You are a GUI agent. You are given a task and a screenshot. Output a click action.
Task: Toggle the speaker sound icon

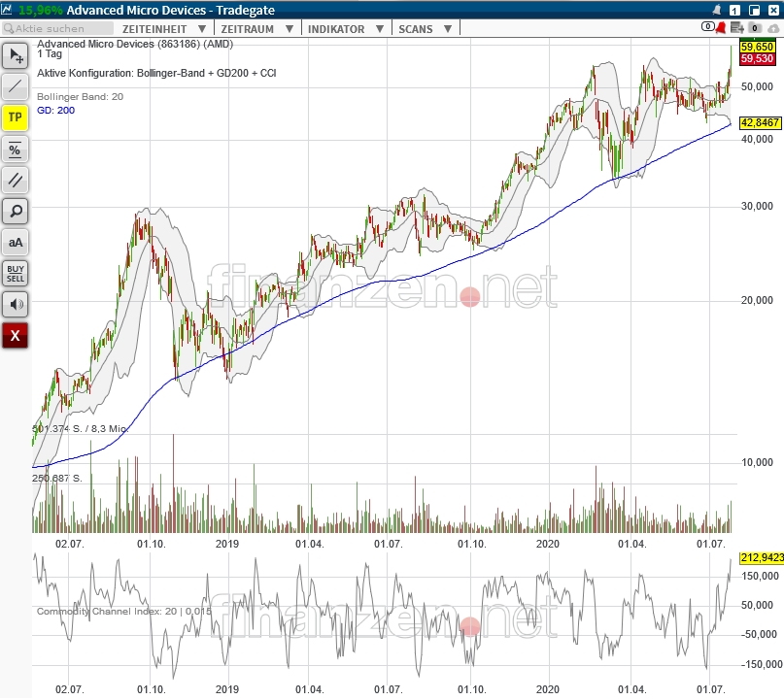(15, 304)
